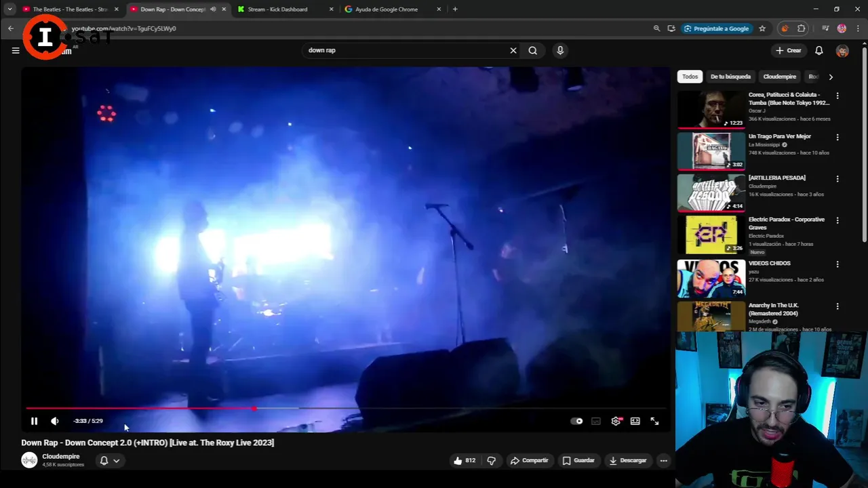Open 'Un Trago Para Ver Mejor' video title
This screenshot has height=488, width=868.
pos(780,136)
